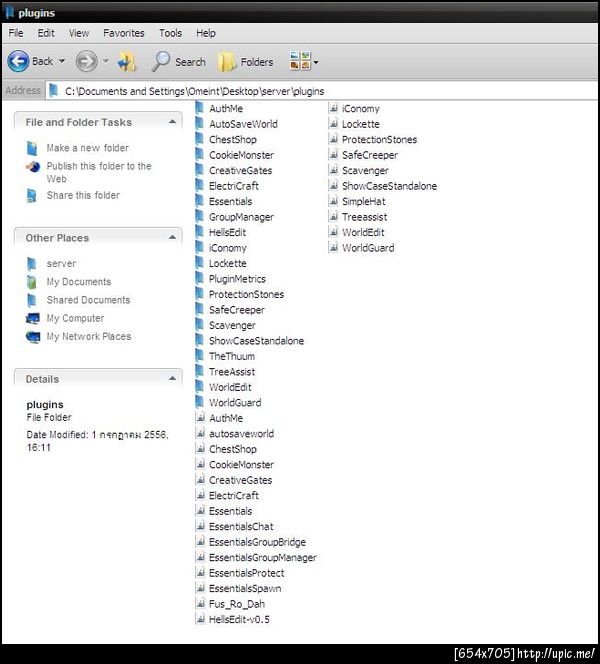
Task: Select the Lockette folder name
Action: click(227, 263)
